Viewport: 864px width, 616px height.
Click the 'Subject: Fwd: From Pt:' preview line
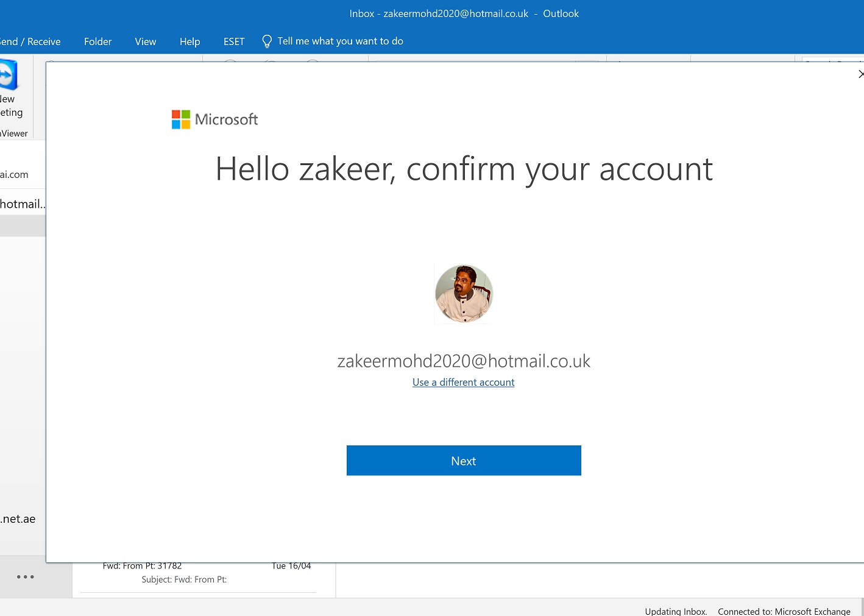tap(184, 579)
